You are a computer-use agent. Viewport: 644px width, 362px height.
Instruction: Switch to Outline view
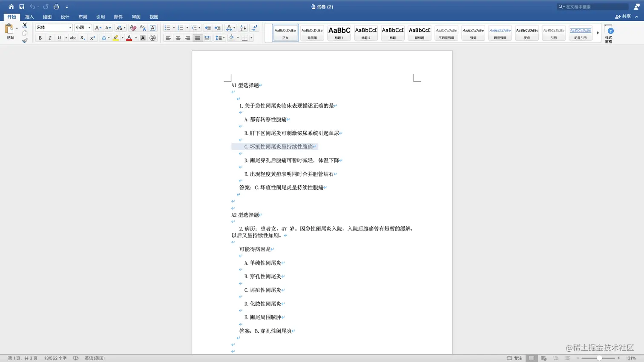coord(556,358)
